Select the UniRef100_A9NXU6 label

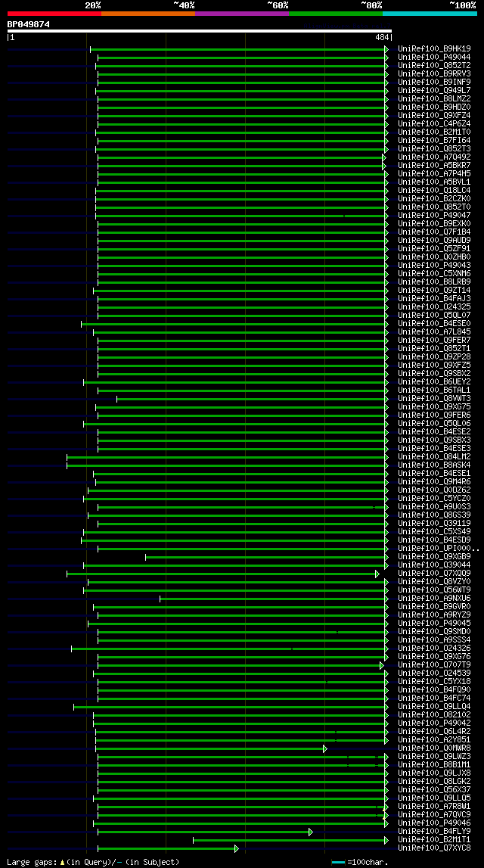tap(434, 599)
